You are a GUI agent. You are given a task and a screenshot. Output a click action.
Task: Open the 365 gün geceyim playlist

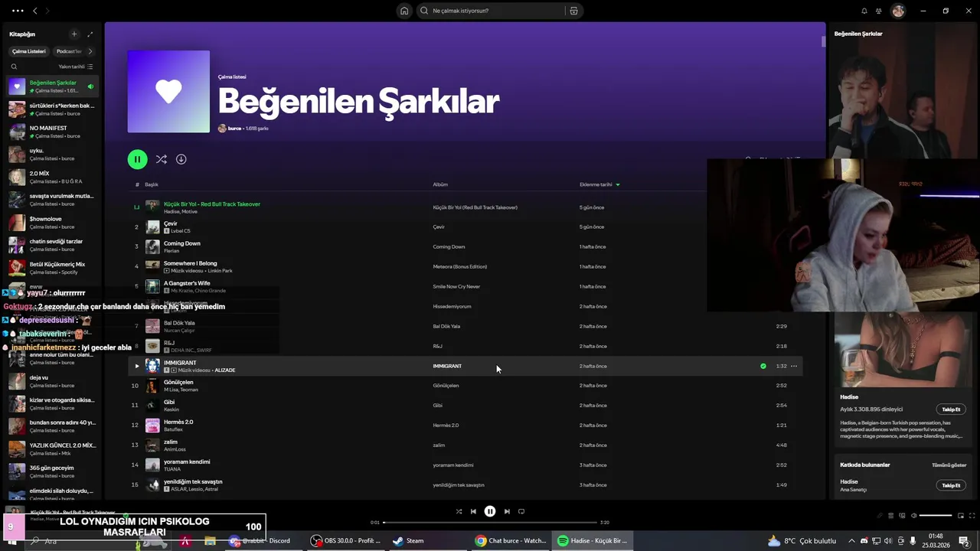[x=51, y=471]
